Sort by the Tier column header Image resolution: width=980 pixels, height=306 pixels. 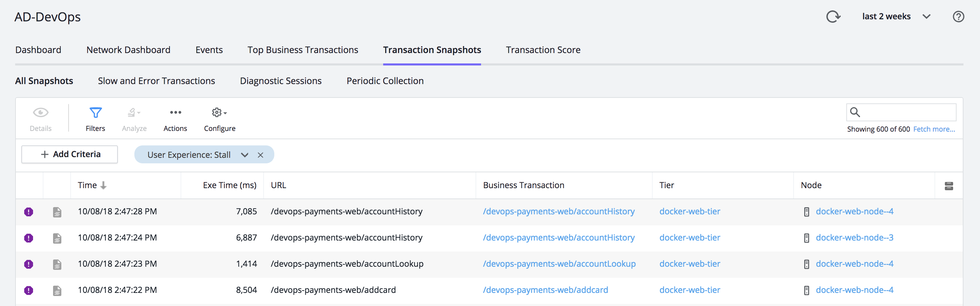666,185
